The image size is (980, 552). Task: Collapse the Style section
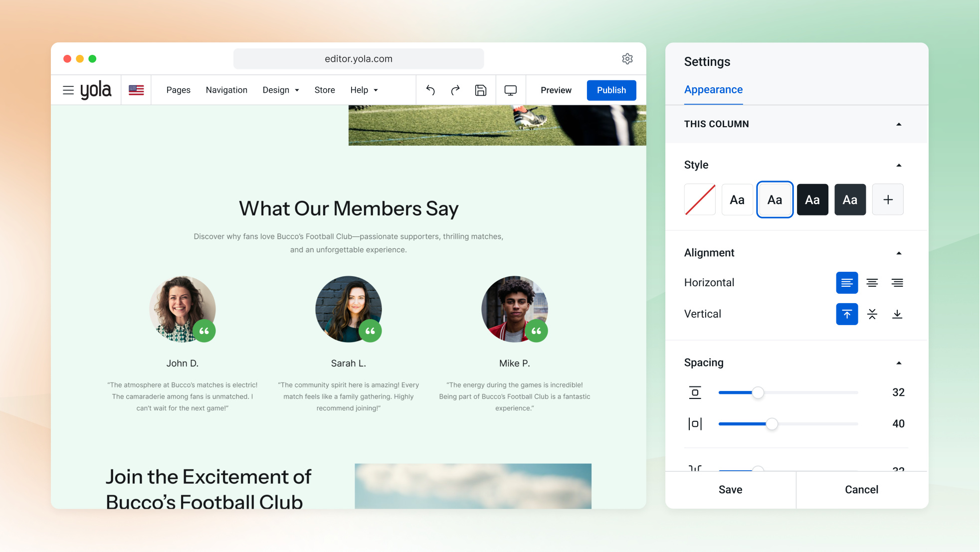(899, 165)
